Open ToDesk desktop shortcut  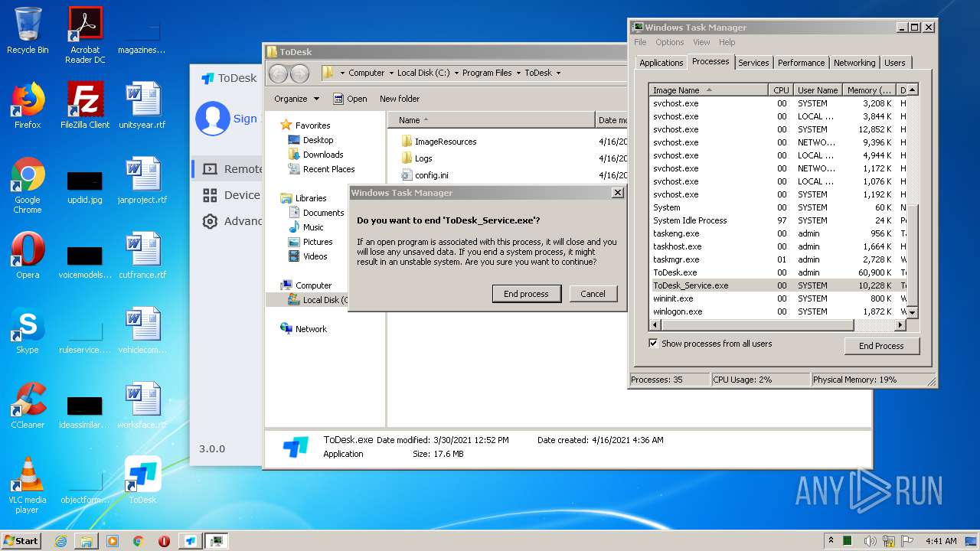tap(142, 481)
